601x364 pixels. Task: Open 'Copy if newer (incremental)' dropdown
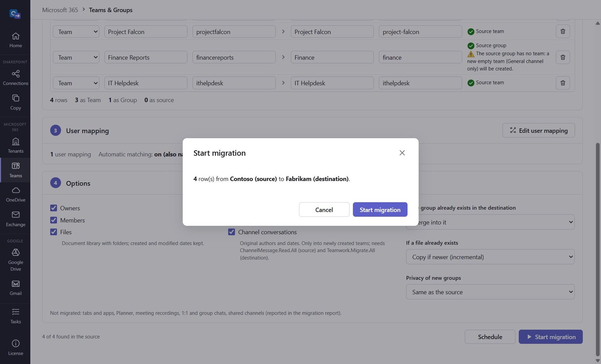tap(490, 257)
